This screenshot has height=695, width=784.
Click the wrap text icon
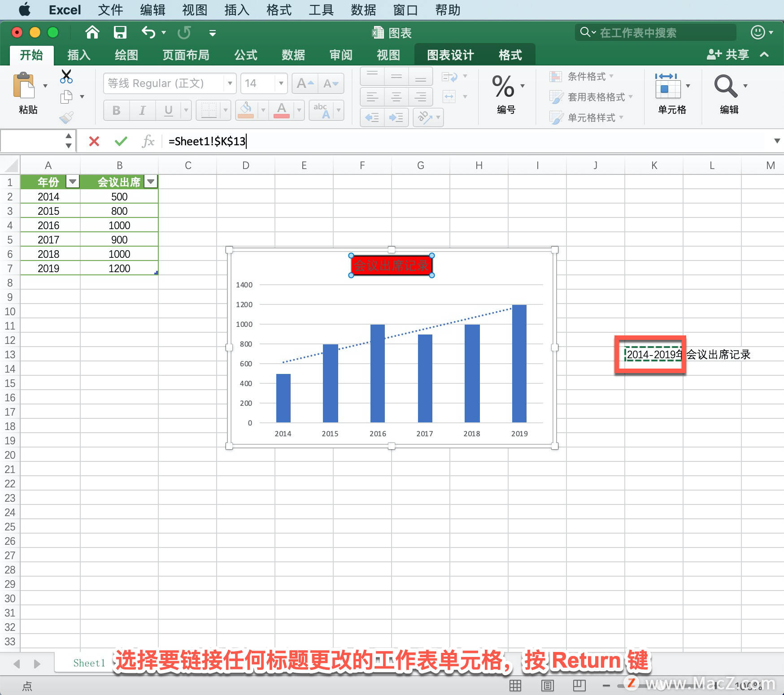[x=449, y=77]
